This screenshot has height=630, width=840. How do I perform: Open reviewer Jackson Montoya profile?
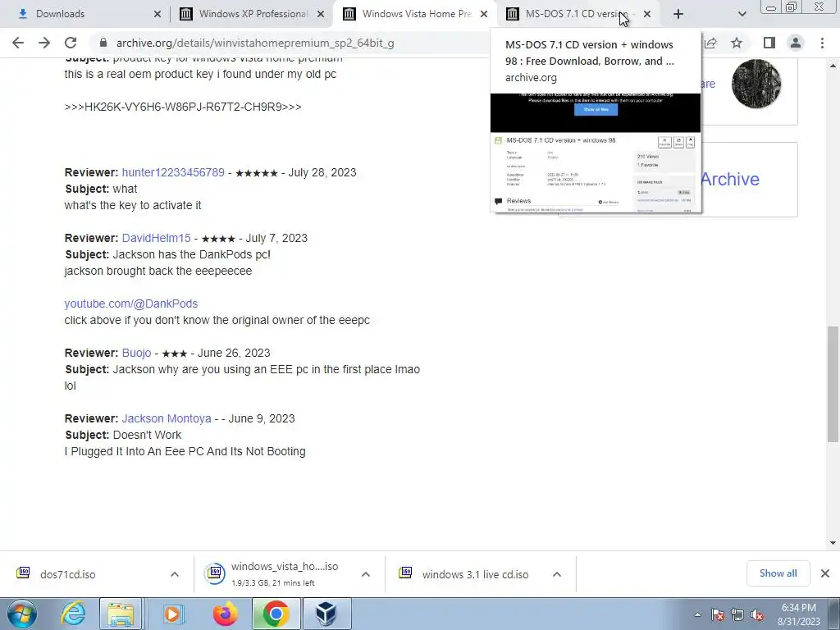click(167, 418)
